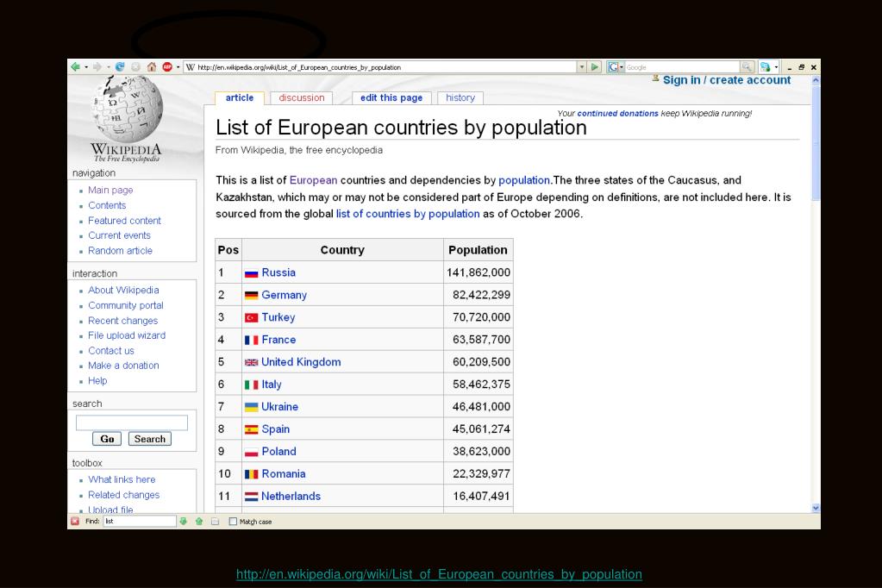Open the browser home page icon
The image size is (882, 588).
pyautogui.click(x=152, y=67)
